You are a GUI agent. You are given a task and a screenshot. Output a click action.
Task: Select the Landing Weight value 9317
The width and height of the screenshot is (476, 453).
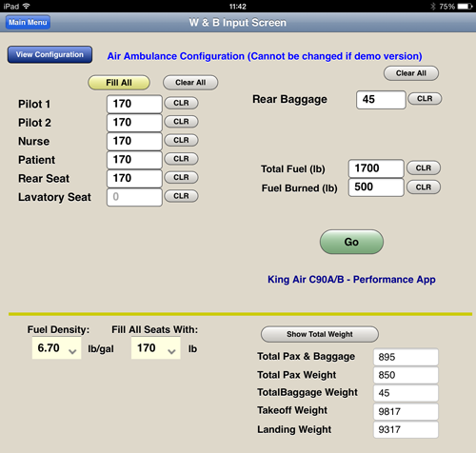(406, 430)
